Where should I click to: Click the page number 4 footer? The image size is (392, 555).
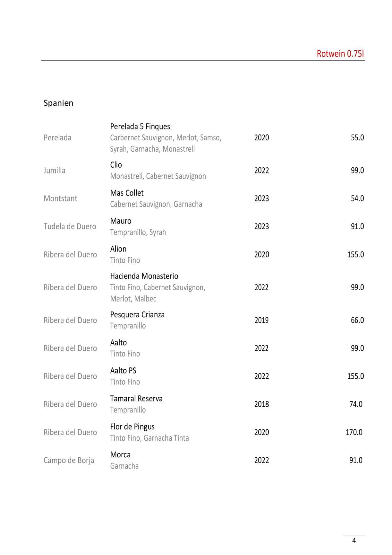click(354, 541)
